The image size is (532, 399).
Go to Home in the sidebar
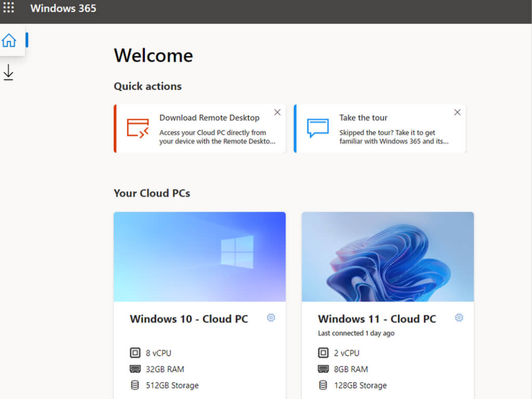[x=9, y=41]
